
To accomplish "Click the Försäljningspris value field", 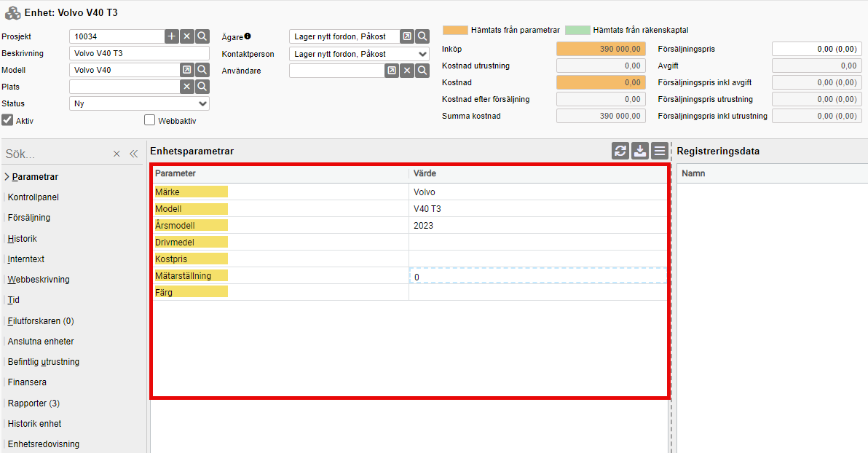I will pos(816,49).
